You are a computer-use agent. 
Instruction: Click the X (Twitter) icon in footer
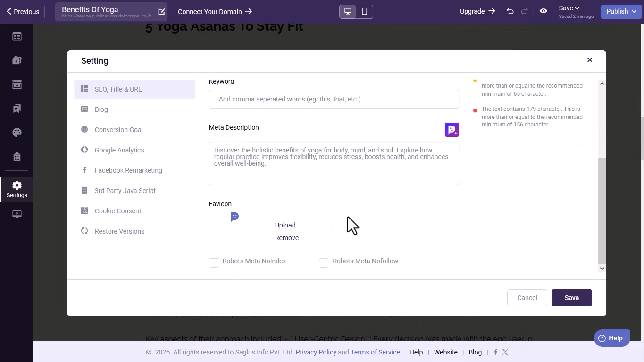click(505, 352)
